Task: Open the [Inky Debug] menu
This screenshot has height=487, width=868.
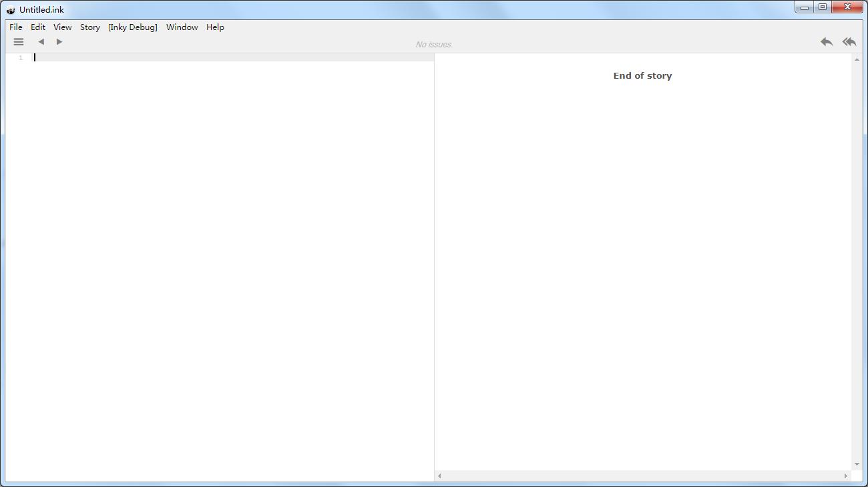Action: tap(133, 27)
